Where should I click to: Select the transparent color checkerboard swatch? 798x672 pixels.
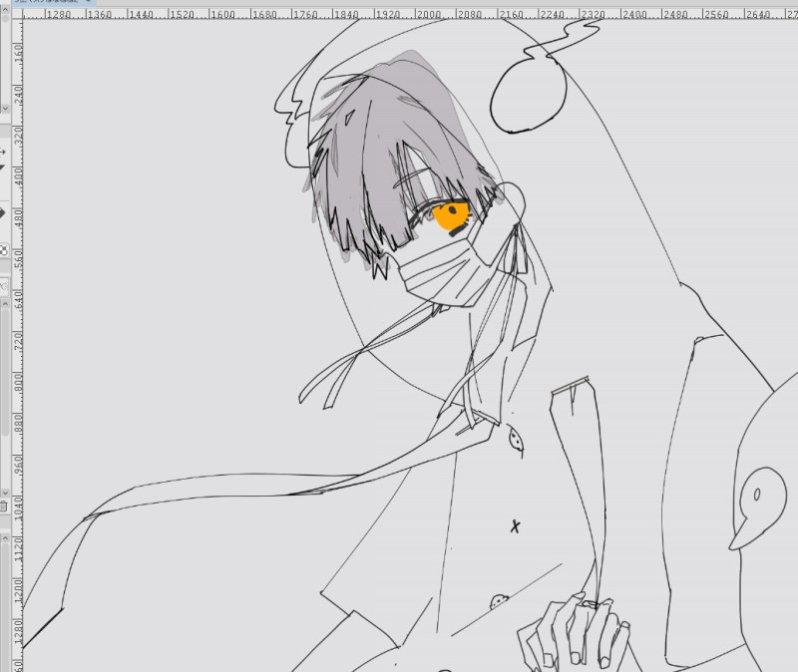coord(4,250)
